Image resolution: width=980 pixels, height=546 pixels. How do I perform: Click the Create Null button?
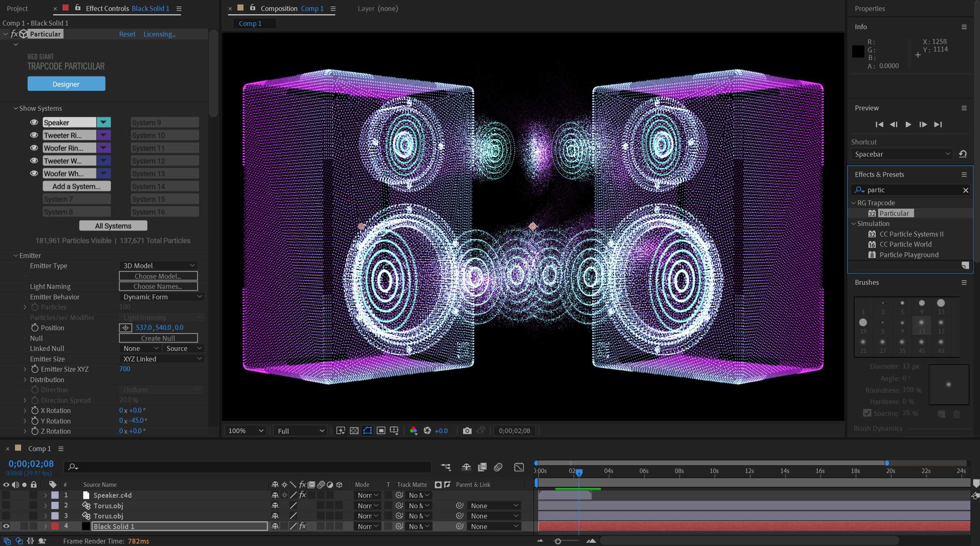158,338
